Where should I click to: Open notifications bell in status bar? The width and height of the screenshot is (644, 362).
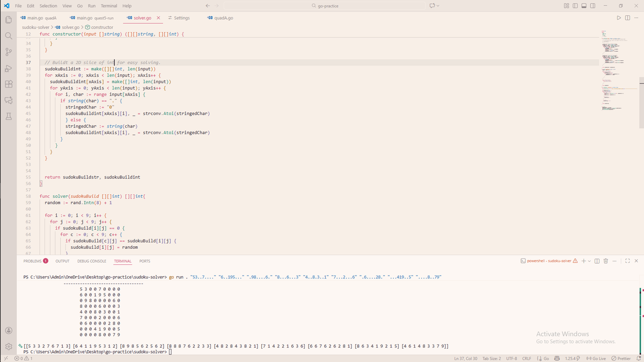tap(639, 358)
